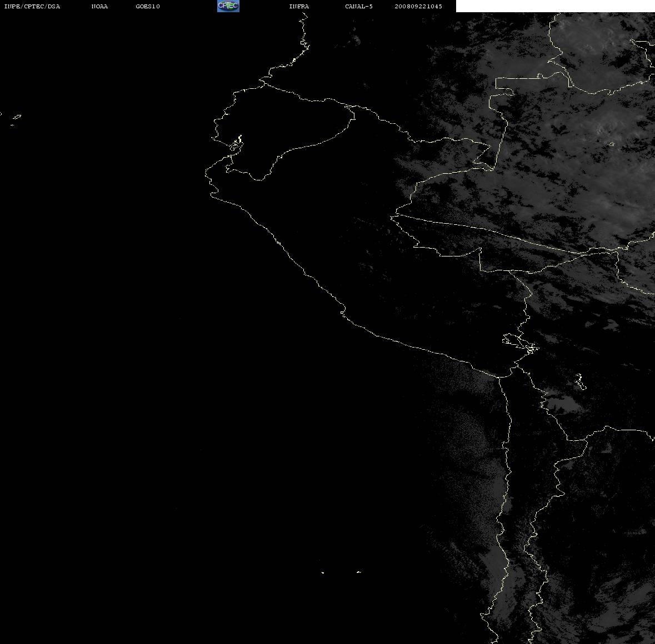Click the left small Pacific island dot

(x=323, y=572)
